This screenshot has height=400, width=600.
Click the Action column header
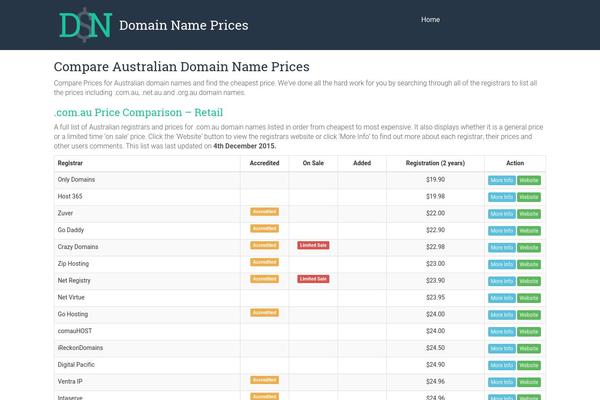click(515, 163)
